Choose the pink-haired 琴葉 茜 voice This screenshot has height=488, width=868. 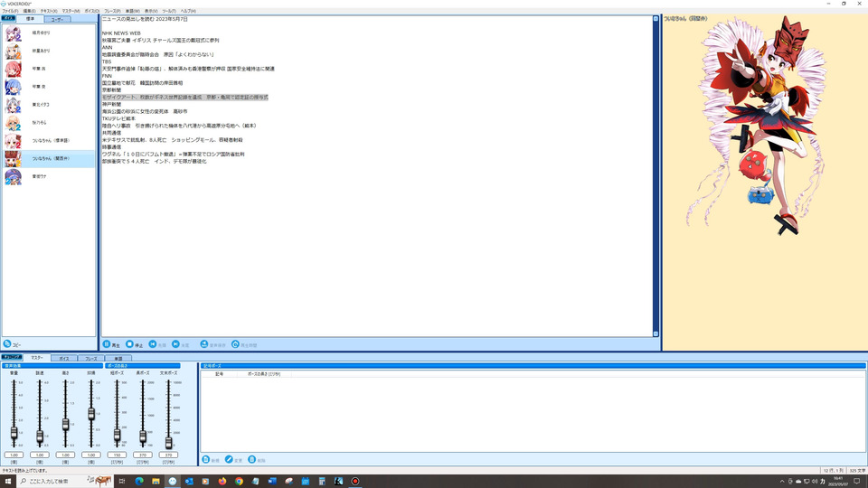[x=49, y=69]
